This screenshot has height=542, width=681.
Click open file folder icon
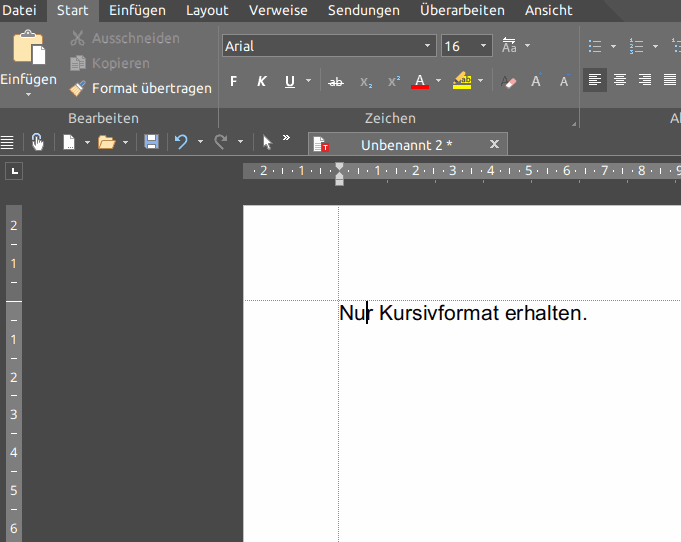[x=106, y=142]
